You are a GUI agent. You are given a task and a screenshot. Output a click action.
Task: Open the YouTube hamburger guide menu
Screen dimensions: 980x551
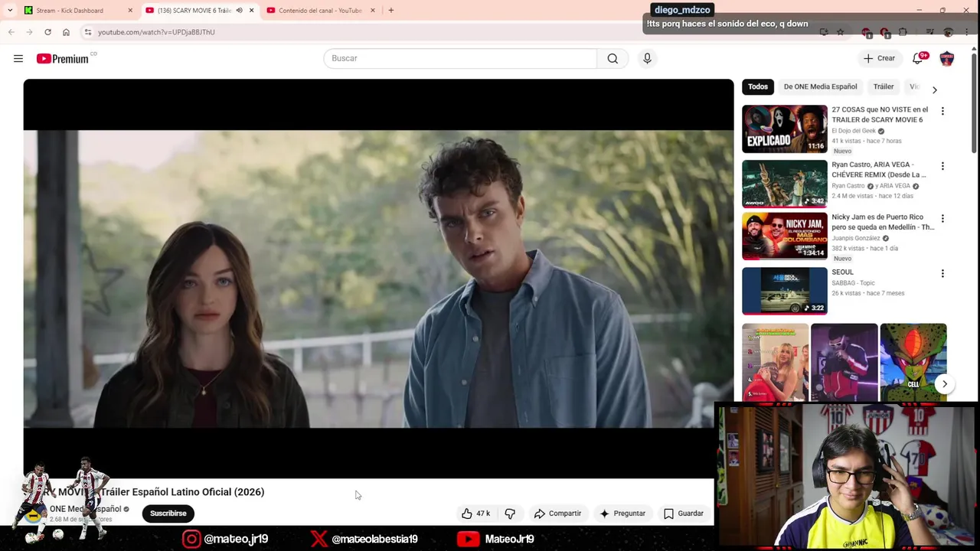point(18,58)
